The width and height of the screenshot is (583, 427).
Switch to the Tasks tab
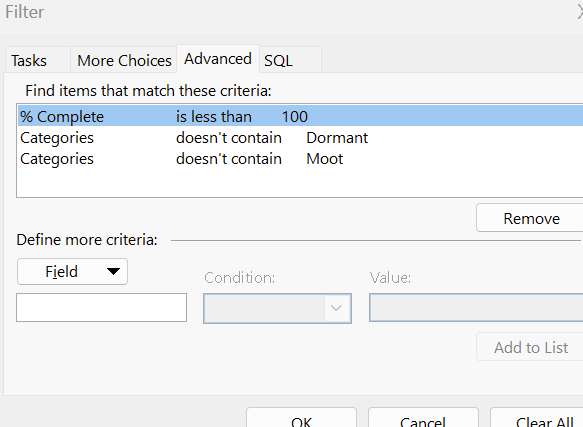[x=38, y=60]
